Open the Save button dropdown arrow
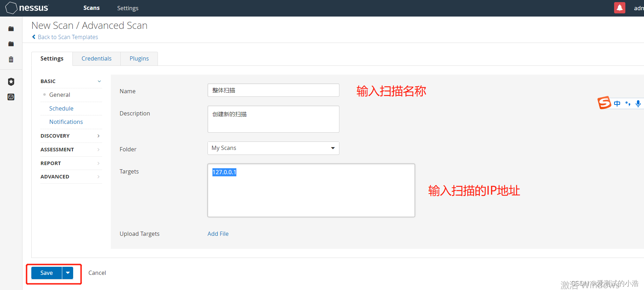This screenshot has height=290, width=644. (x=68, y=273)
